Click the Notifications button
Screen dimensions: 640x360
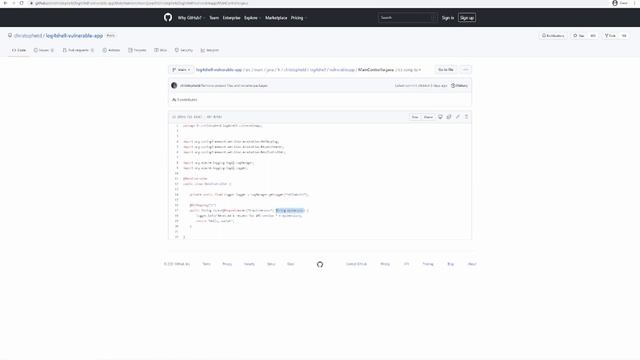(553, 36)
